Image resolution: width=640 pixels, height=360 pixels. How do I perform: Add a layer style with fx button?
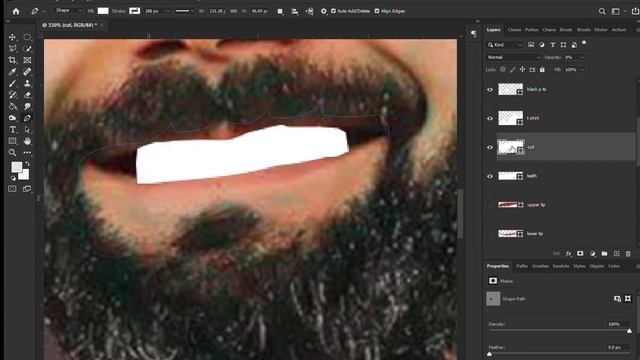click(x=568, y=253)
